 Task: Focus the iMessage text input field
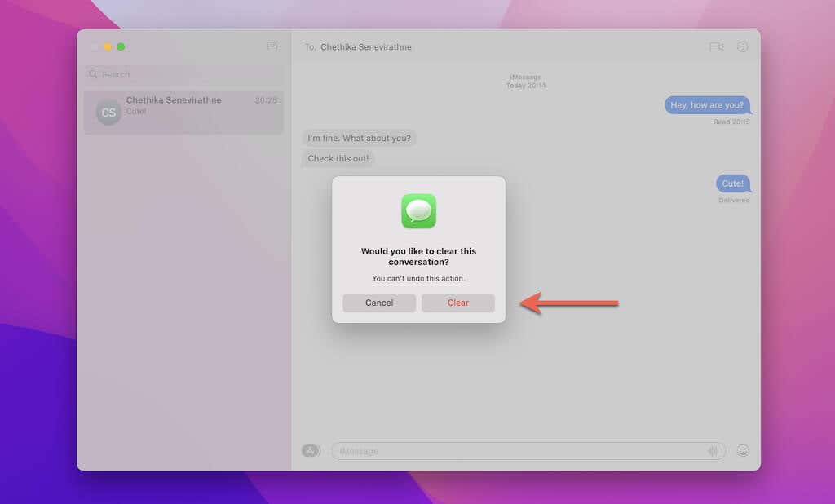pos(528,451)
